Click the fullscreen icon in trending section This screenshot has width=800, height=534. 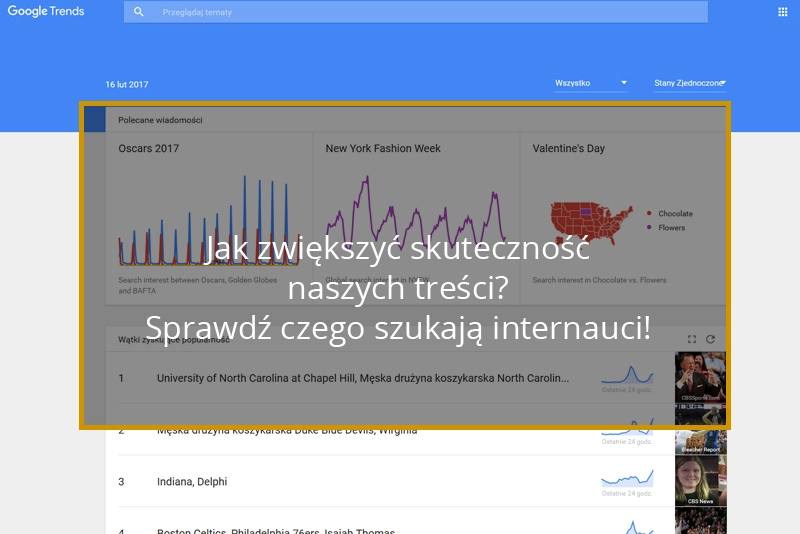click(692, 339)
